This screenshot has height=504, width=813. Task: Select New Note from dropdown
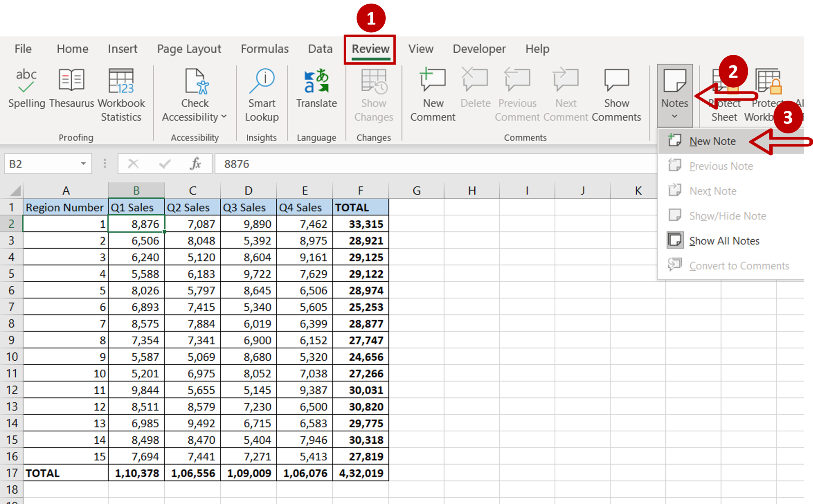[711, 141]
